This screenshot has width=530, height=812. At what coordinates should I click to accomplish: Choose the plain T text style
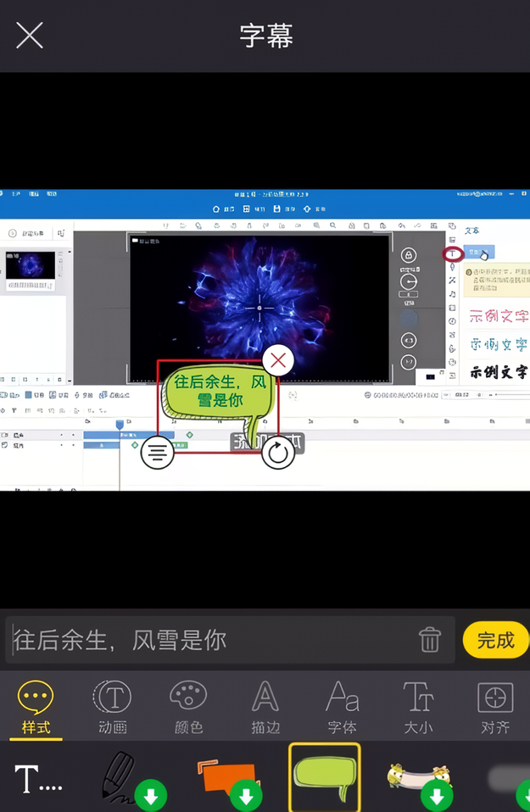coord(38,778)
